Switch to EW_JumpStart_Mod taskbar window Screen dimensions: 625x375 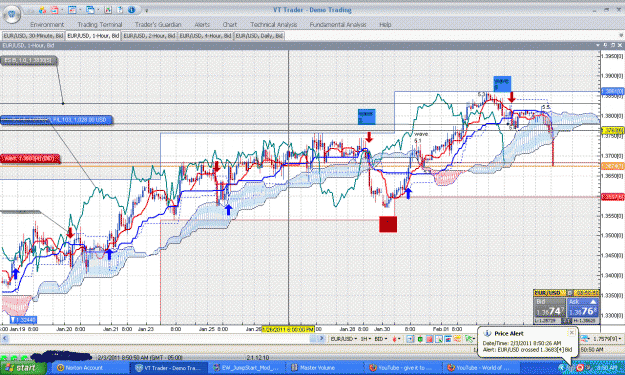(x=247, y=368)
